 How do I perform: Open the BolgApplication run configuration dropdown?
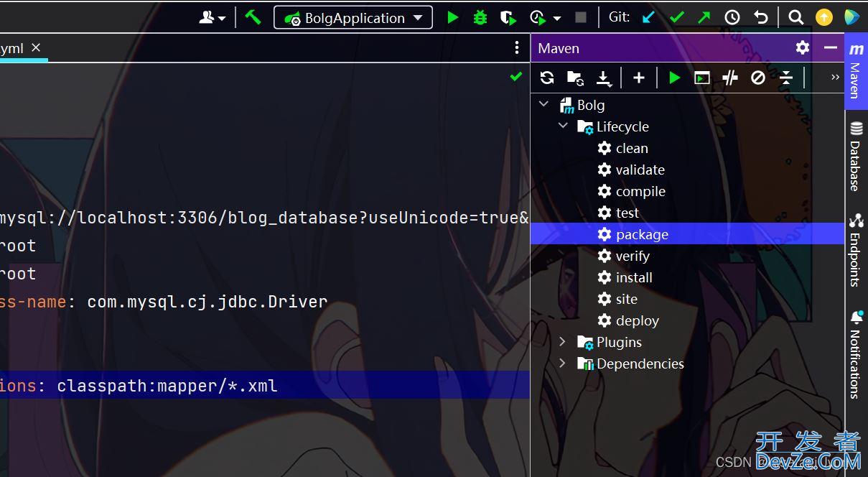coord(353,18)
